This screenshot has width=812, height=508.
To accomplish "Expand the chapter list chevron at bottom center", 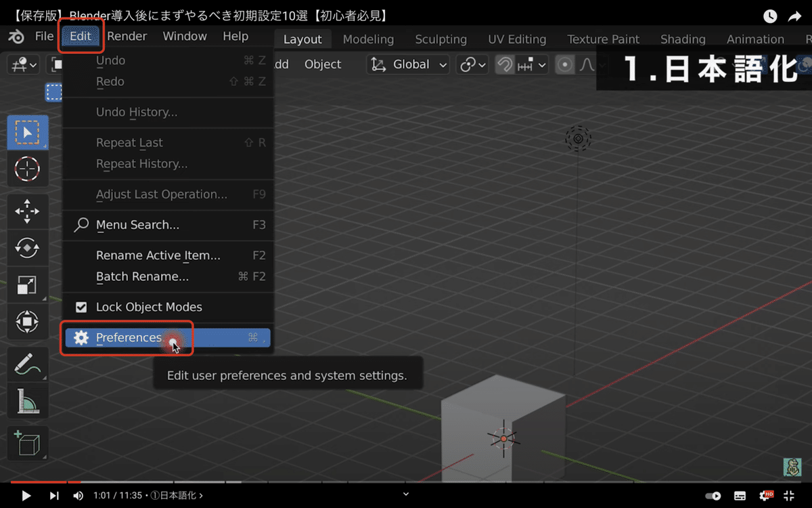I will click(406, 494).
